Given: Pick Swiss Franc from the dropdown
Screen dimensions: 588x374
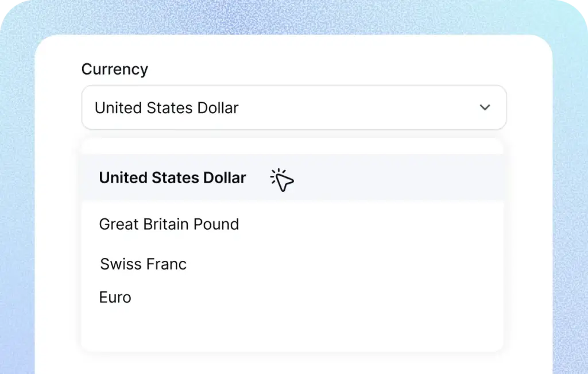Looking at the screenshot, I should tap(143, 264).
